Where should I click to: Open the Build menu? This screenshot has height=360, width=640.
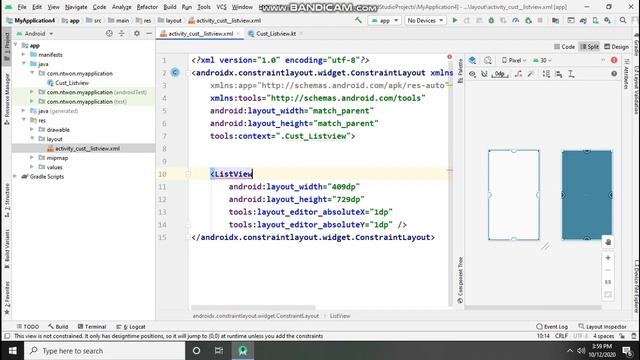pyautogui.click(x=170, y=7)
